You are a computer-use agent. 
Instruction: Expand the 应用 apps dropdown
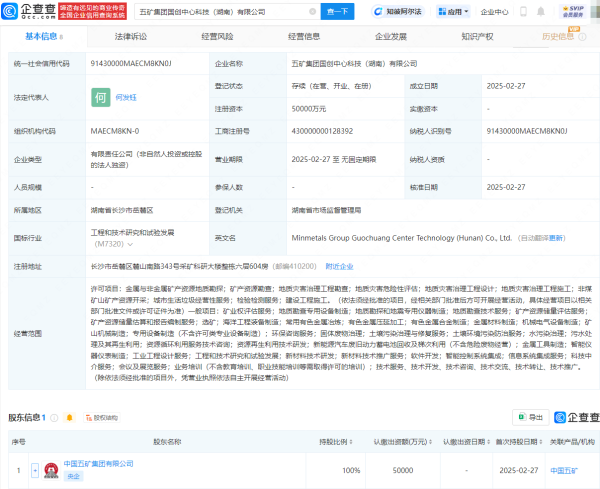pos(453,12)
